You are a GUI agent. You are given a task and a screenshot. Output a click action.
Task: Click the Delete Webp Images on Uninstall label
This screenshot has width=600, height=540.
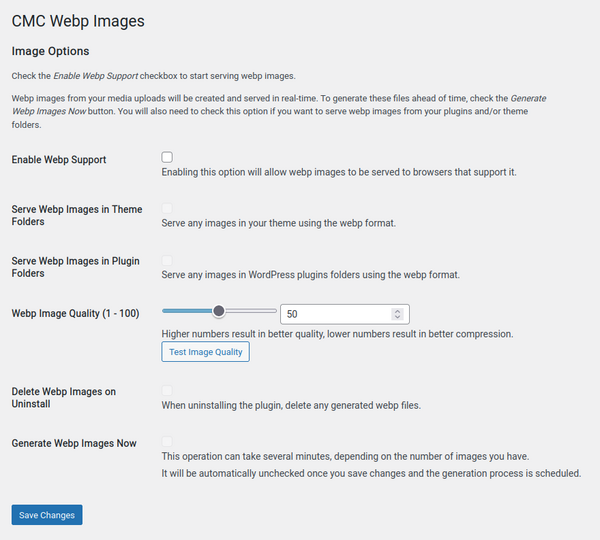tap(64, 398)
